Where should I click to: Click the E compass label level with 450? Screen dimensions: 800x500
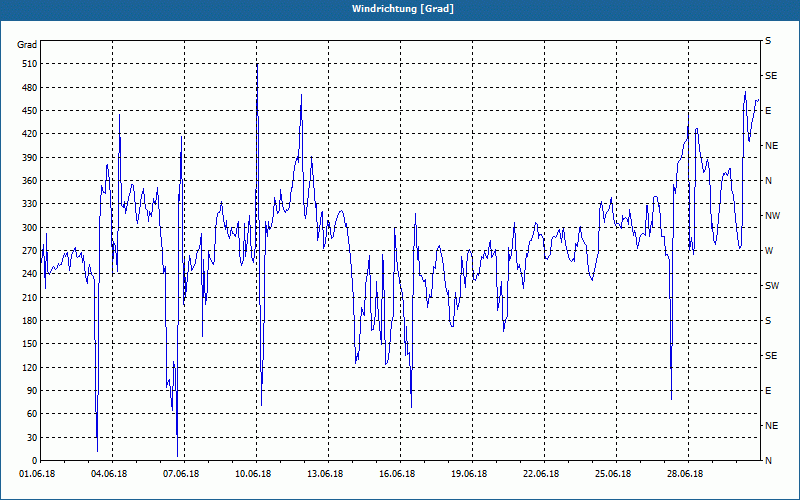click(x=768, y=111)
